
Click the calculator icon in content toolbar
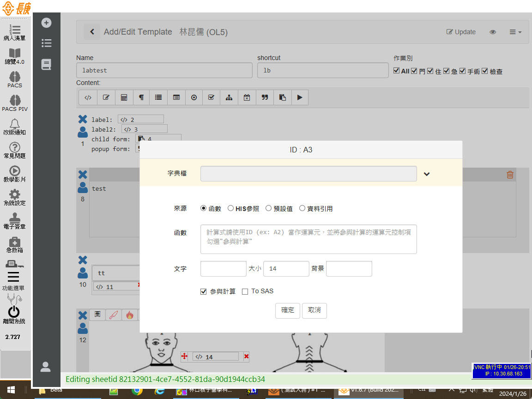(x=124, y=97)
